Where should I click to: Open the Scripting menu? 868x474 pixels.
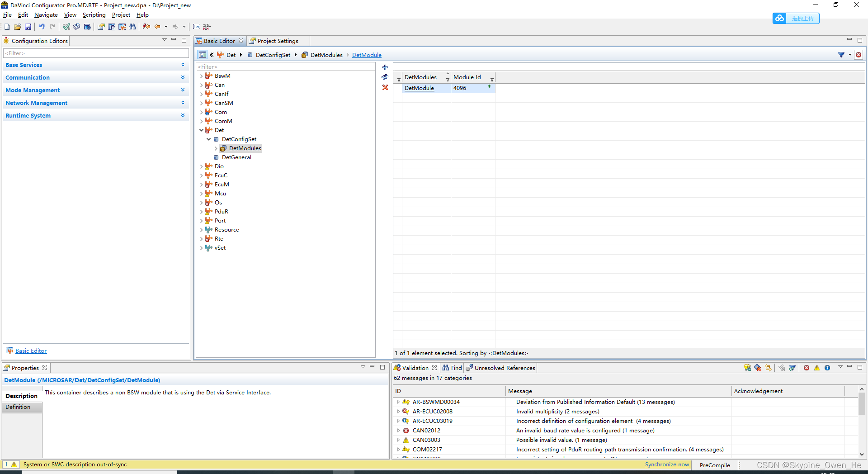(94, 15)
